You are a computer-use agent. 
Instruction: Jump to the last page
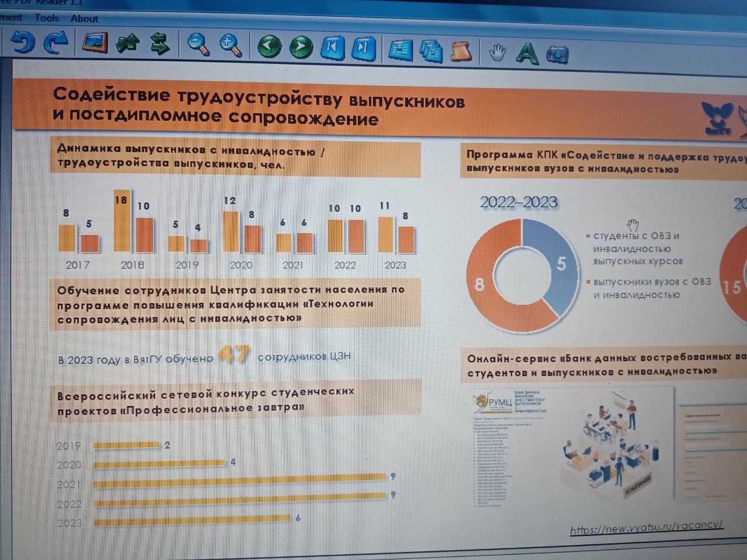(x=364, y=48)
